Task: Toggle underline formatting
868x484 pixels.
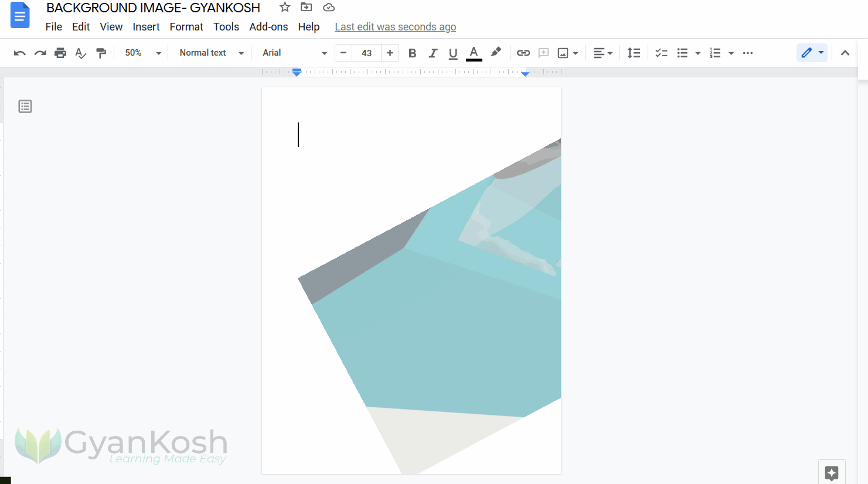Action: (x=452, y=52)
